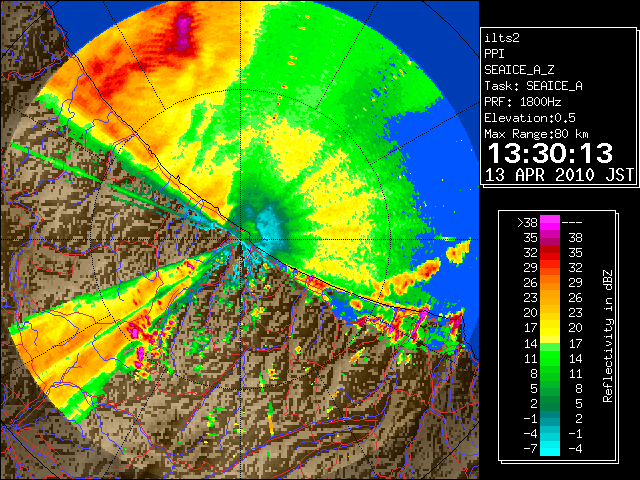Image resolution: width=640 pixels, height=480 pixels.
Task: Click the bright green 11 dBZ legend swatch
Action: pyautogui.click(x=550, y=358)
